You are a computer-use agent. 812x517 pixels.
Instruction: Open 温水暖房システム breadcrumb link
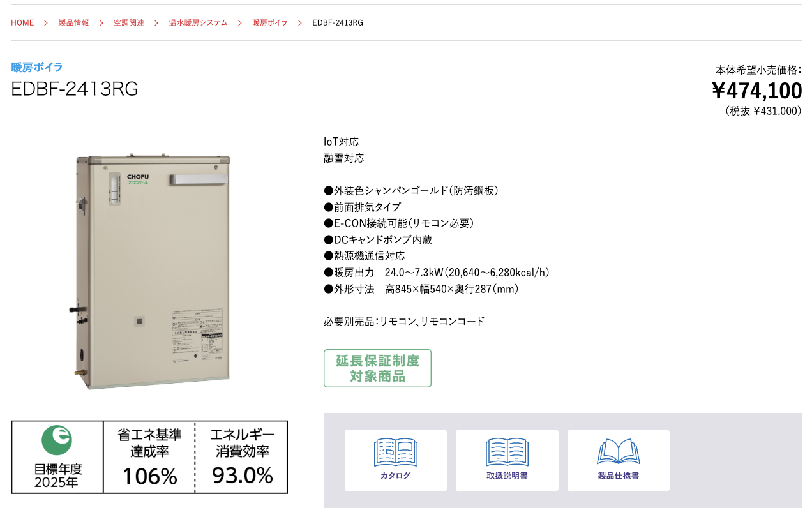[x=198, y=23]
